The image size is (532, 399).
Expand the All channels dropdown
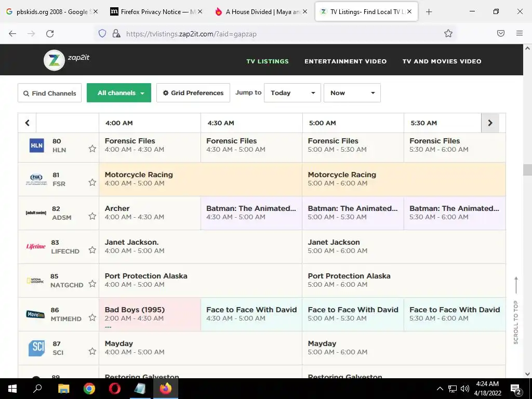(x=119, y=92)
